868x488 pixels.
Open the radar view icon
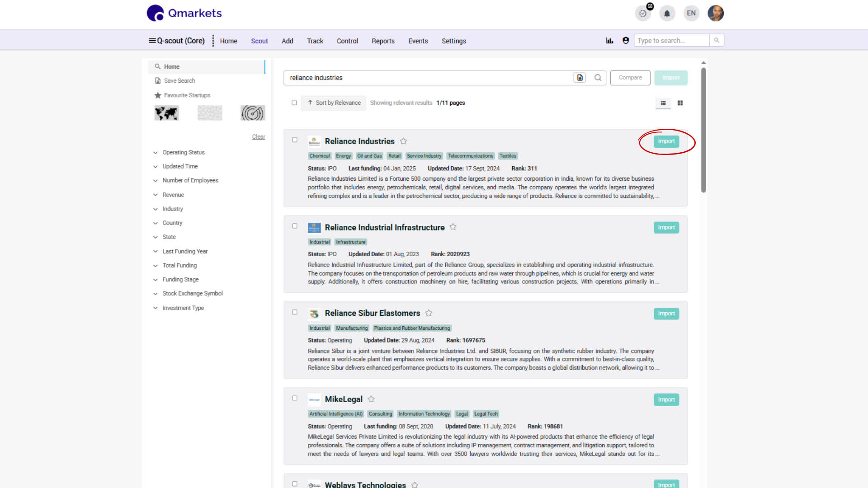tap(252, 113)
